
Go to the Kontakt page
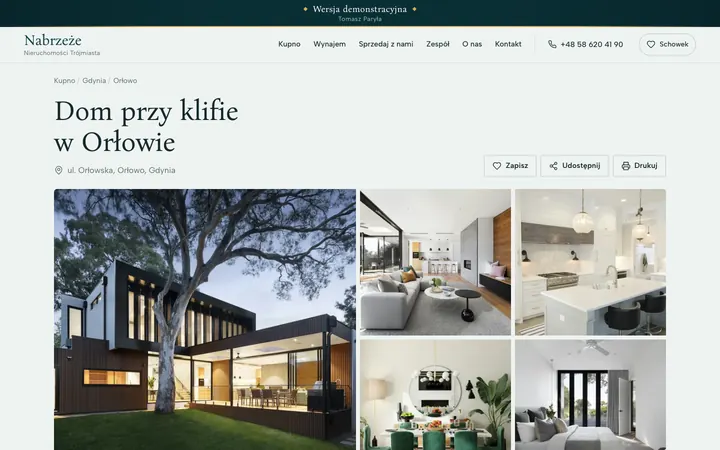click(508, 44)
